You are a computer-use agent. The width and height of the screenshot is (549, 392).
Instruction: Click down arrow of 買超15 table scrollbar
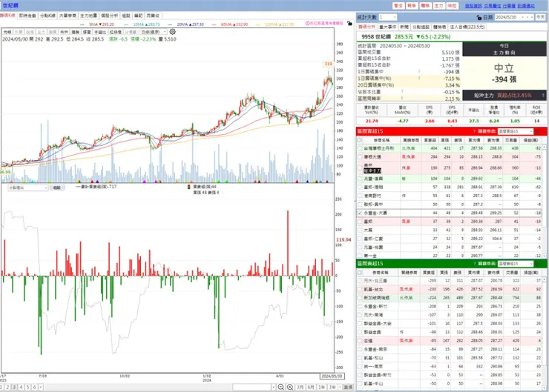click(x=545, y=256)
